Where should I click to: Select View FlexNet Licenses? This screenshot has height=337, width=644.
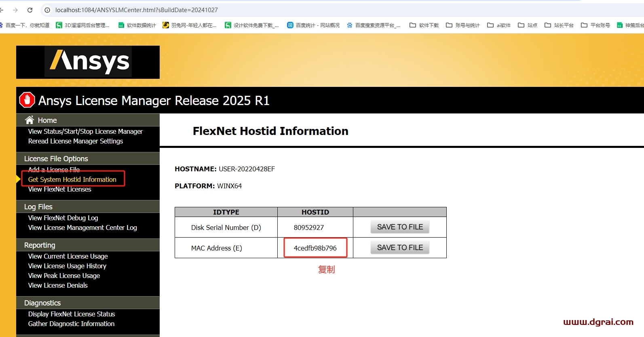click(60, 189)
